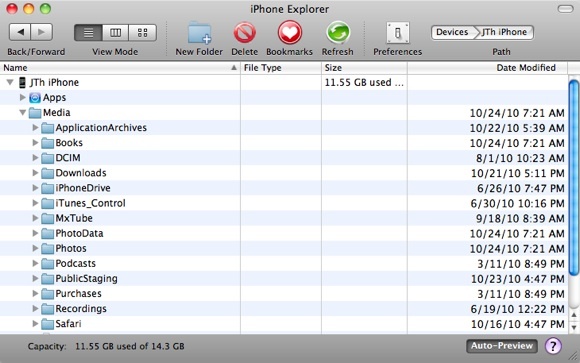
Task: Collapse the Media folder
Action: point(23,112)
